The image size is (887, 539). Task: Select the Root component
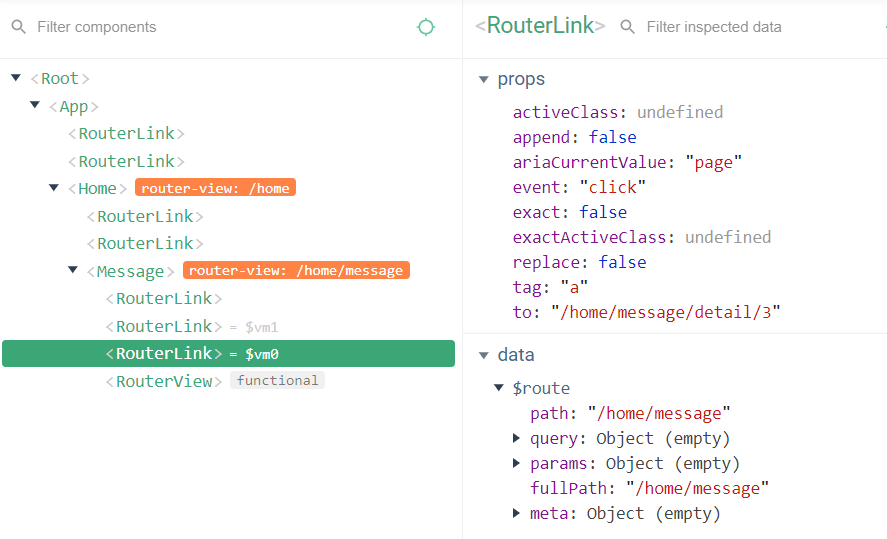point(60,78)
